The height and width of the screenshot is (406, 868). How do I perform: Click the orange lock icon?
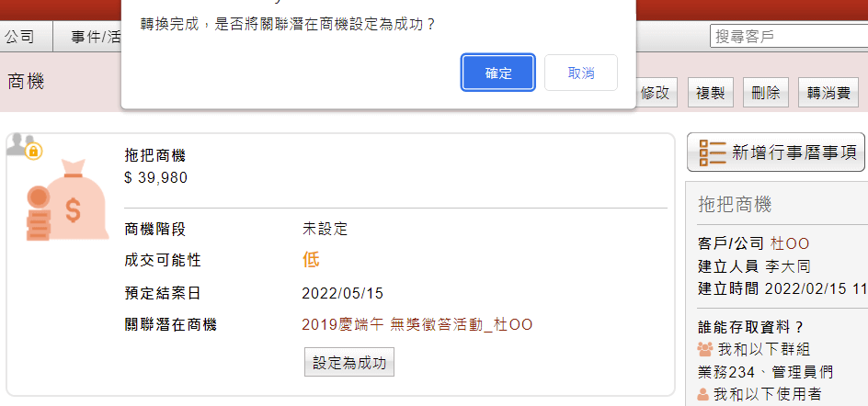[x=34, y=151]
